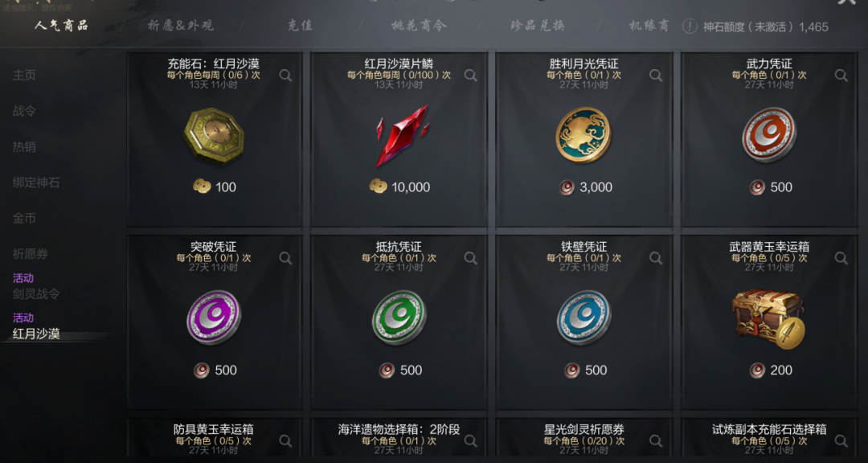Open the 武器黄玉幸运箱 treasure chest icon
The height and width of the screenshot is (463, 868).
tap(769, 319)
